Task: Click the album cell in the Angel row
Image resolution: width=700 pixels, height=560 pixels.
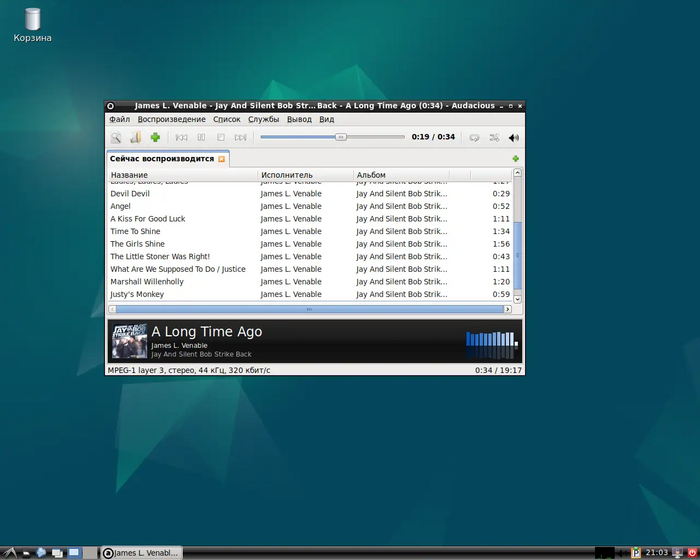Action: pos(401,206)
